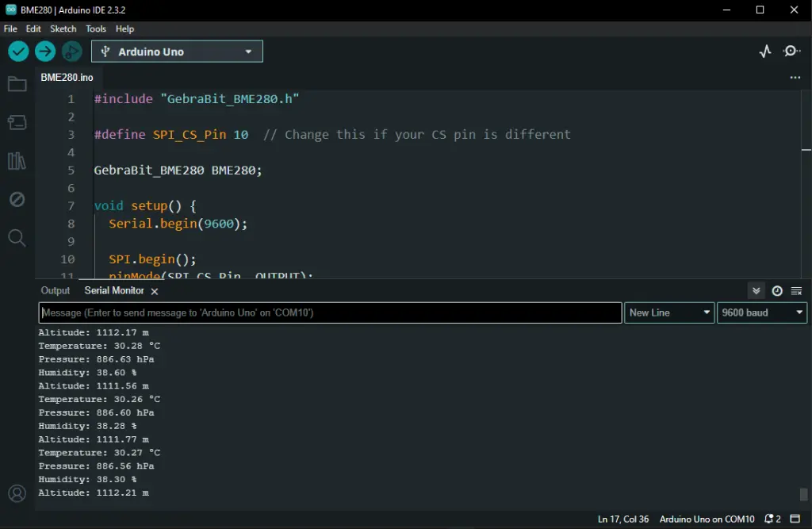Open Serial Monitor magnifier icon in toolbar

coord(791,52)
